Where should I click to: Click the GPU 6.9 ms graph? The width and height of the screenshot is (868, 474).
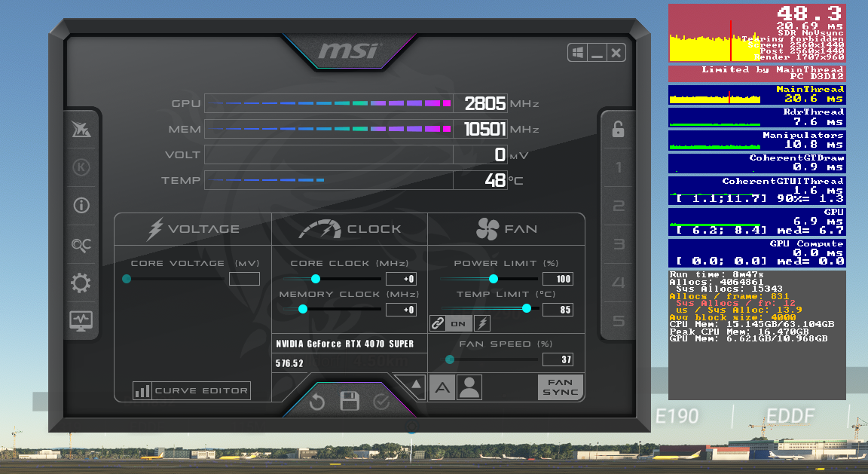[756, 222]
